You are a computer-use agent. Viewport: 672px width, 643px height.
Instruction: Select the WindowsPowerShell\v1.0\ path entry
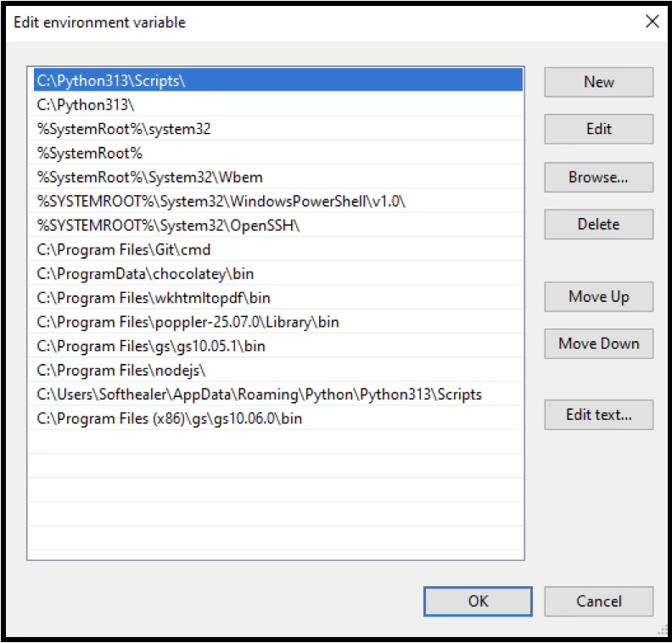[222, 201]
